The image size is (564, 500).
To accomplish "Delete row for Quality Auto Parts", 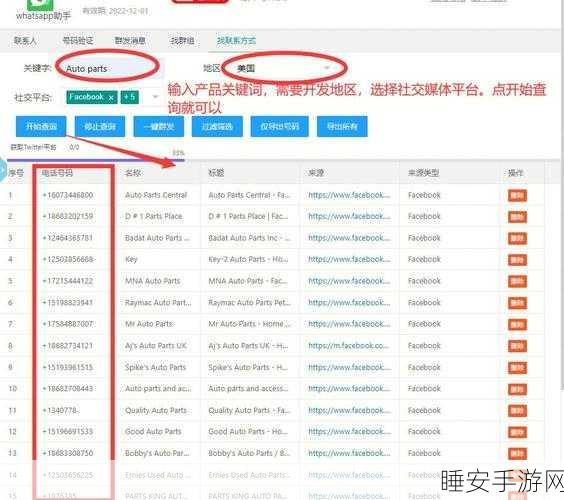I will [x=517, y=410].
